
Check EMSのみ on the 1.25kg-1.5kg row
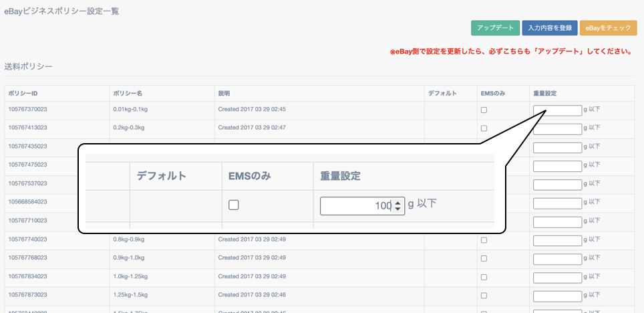point(484,296)
